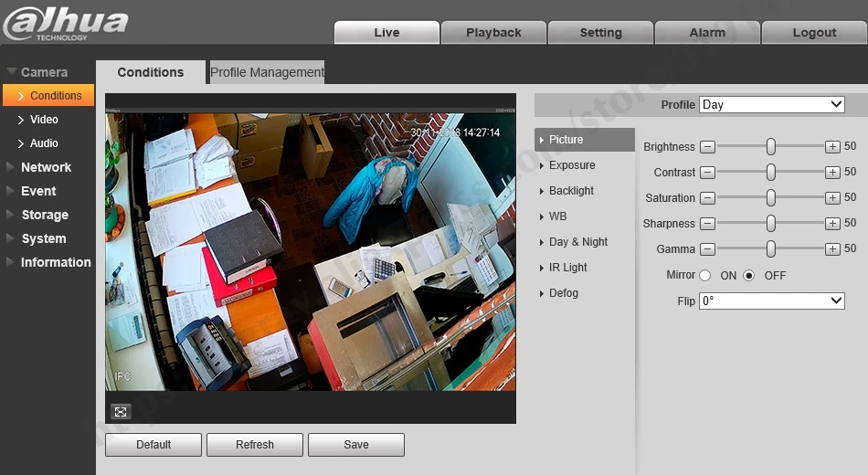Open the Flip angle dropdown

[772, 301]
